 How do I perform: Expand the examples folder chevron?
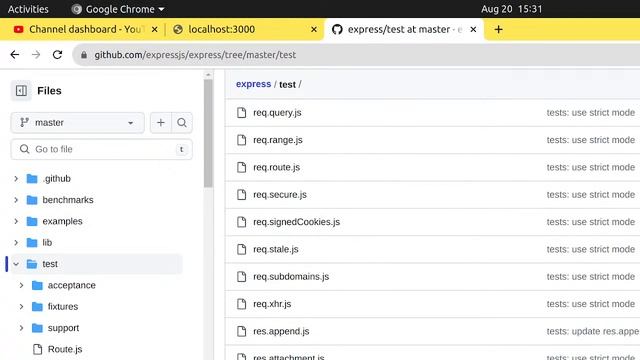pos(16,221)
